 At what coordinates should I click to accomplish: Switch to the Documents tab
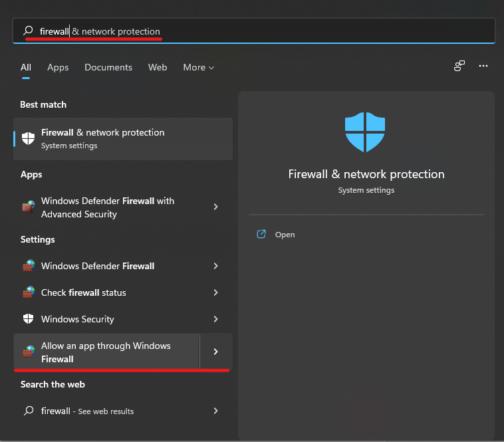point(108,67)
